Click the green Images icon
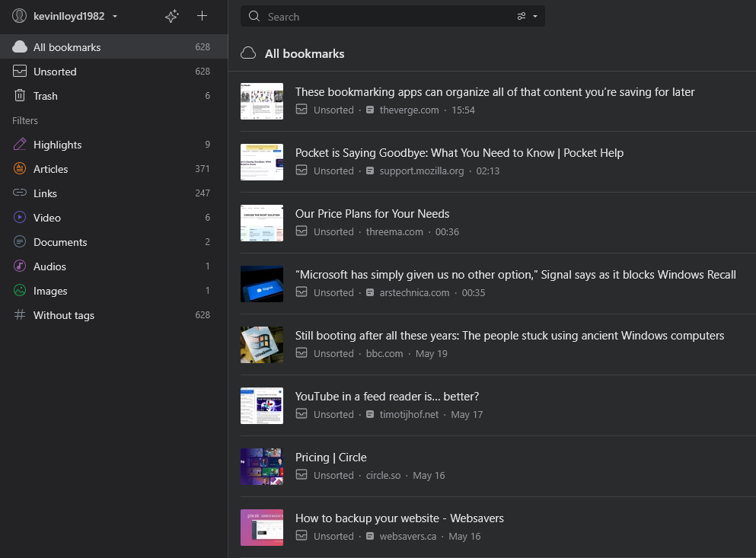This screenshot has height=558, width=756. pos(20,290)
